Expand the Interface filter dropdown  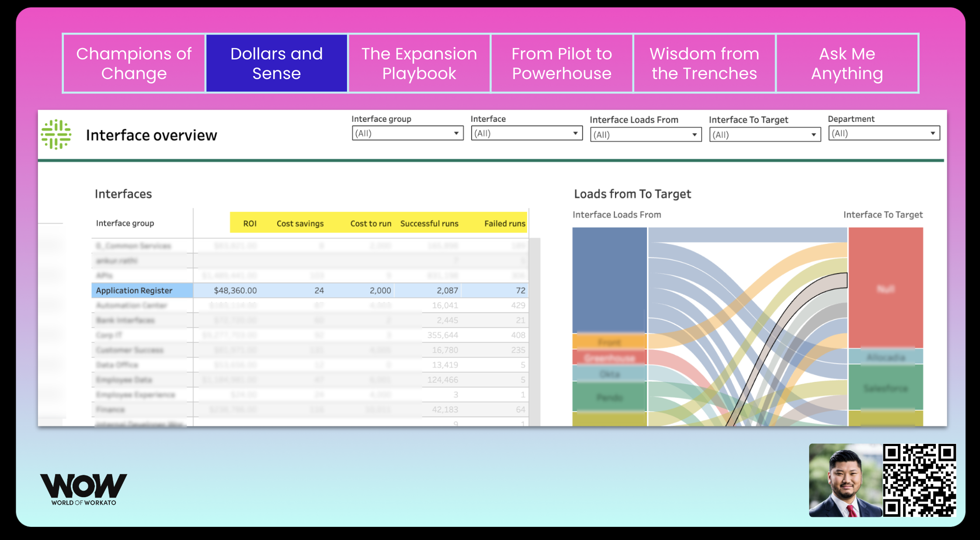[526, 133]
